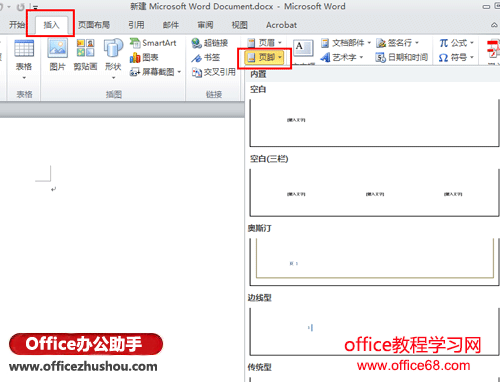Open the 审阅 tab
Viewport: 500px width, 382px height.
[x=205, y=25]
